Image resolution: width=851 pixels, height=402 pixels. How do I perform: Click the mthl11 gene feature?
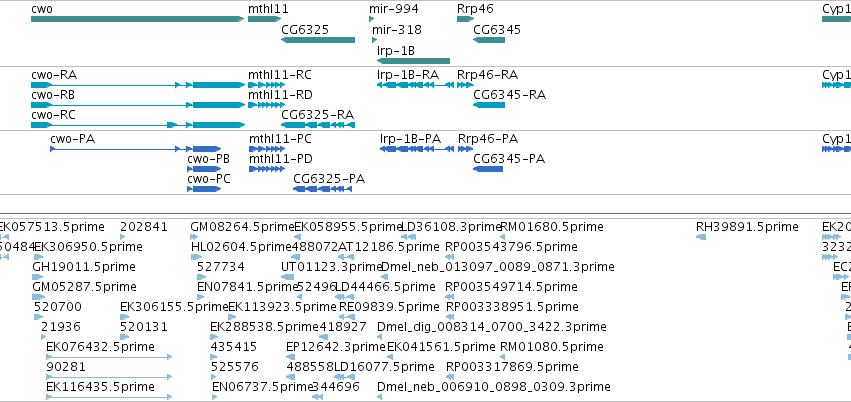[x=264, y=19]
